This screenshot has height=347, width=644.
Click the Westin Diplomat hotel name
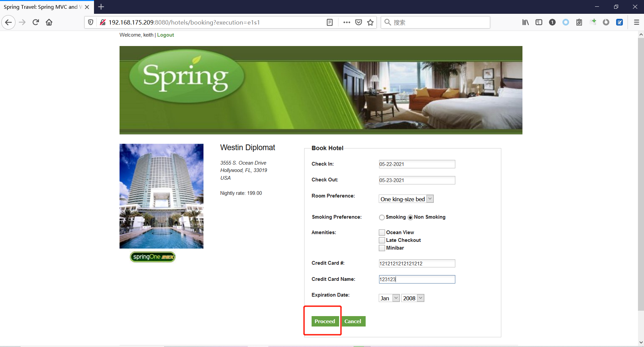pos(247,147)
